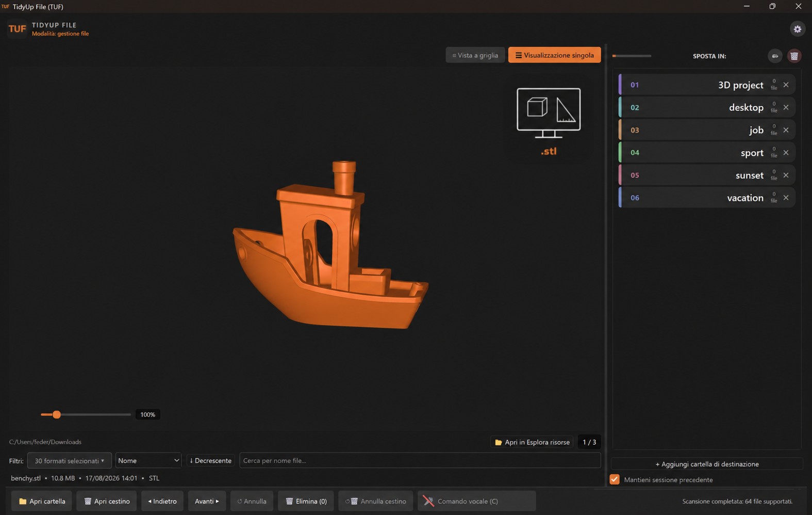Image resolution: width=812 pixels, height=515 pixels.
Task: Remove the desktop destination with its X
Action: pos(786,107)
